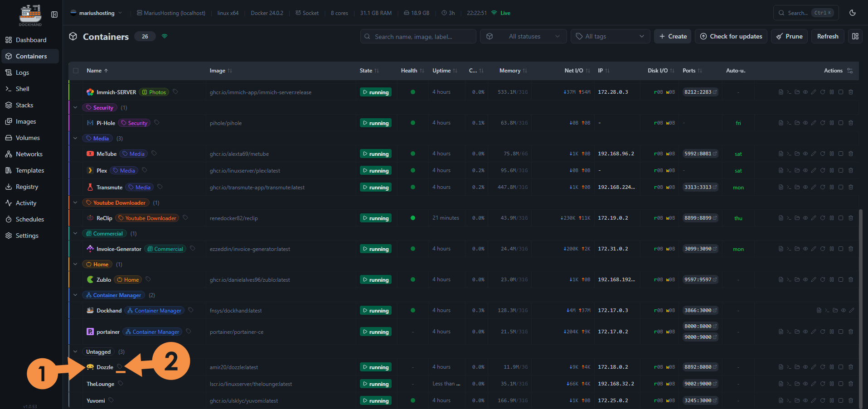Open the mariushosting environment dropdown
The height and width of the screenshot is (409, 868).
click(96, 13)
